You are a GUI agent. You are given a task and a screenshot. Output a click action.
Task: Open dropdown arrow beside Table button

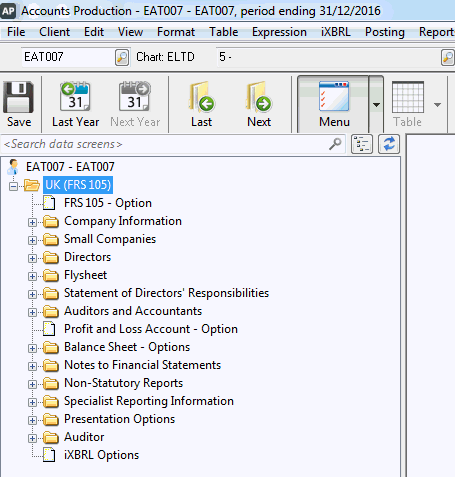(x=437, y=105)
